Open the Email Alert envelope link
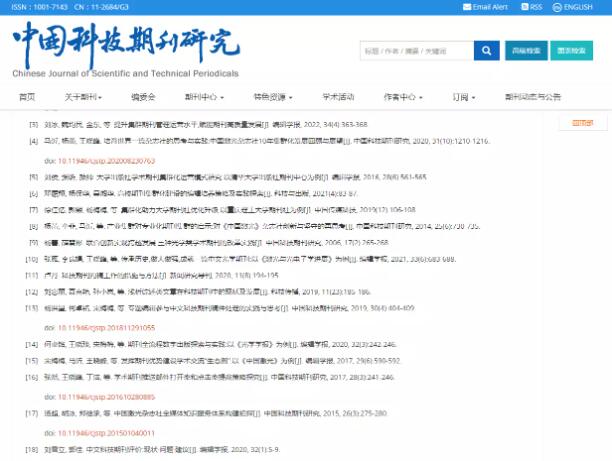 pyautogui.click(x=485, y=7)
